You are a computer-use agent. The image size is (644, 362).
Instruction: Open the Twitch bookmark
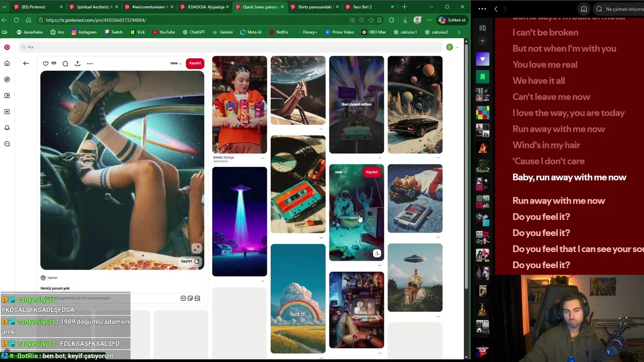point(113,32)
